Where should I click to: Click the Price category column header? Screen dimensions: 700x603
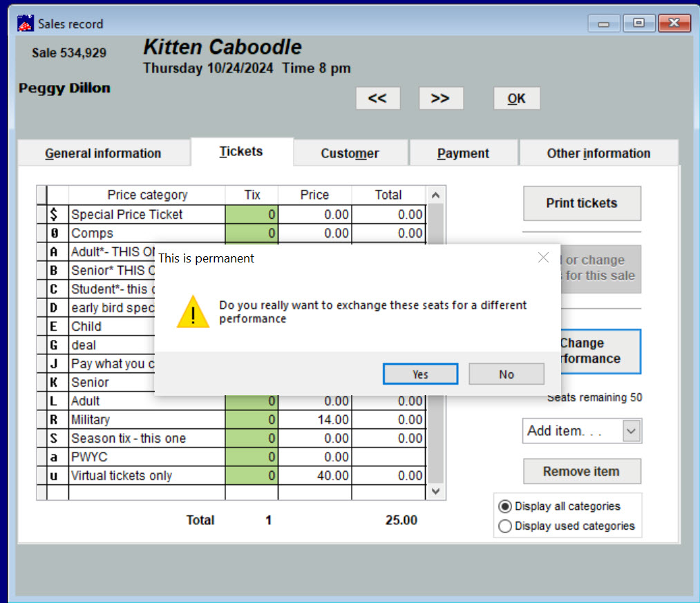pyautogui.click(x=147, y=195)
